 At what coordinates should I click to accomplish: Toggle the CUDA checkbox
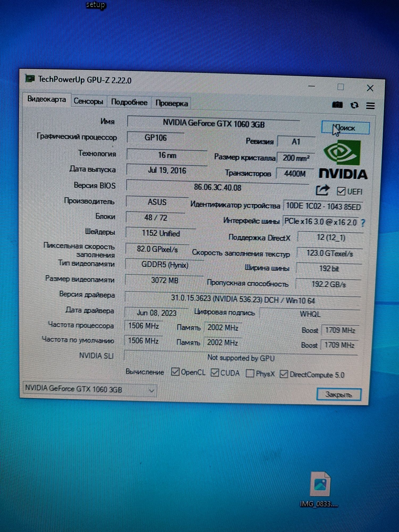[215, 372]
